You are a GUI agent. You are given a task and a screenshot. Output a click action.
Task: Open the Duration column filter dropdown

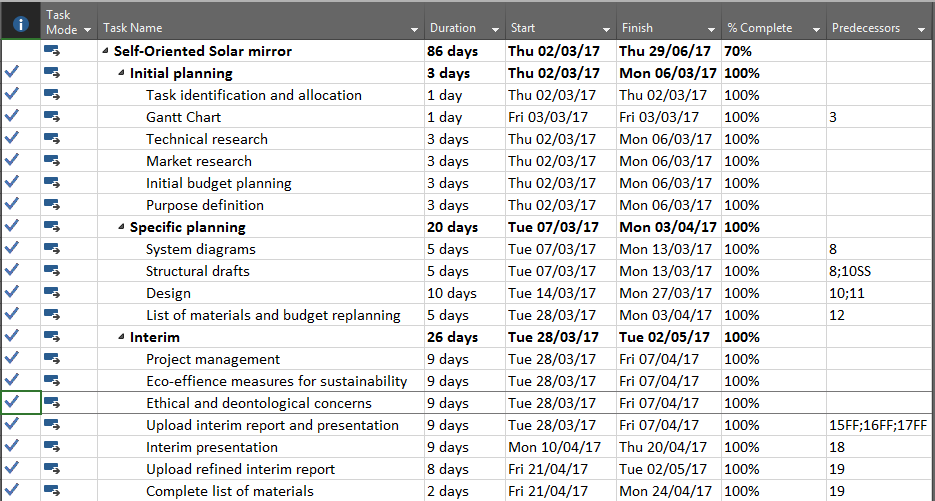[x=494, y=29]
